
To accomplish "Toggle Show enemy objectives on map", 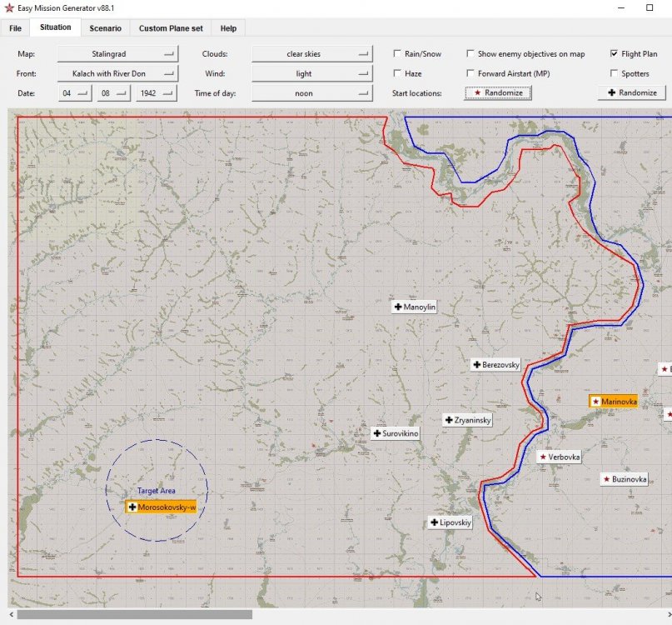I will (471, 54).
